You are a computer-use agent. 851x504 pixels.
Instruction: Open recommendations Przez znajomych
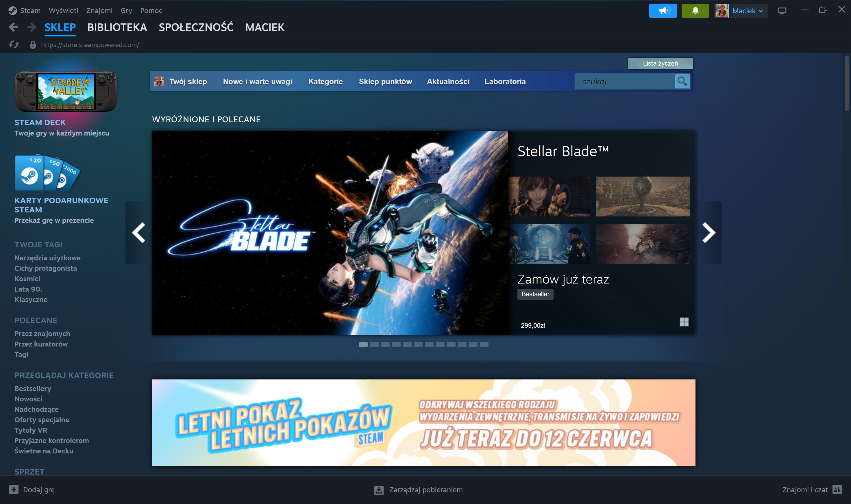42,333
